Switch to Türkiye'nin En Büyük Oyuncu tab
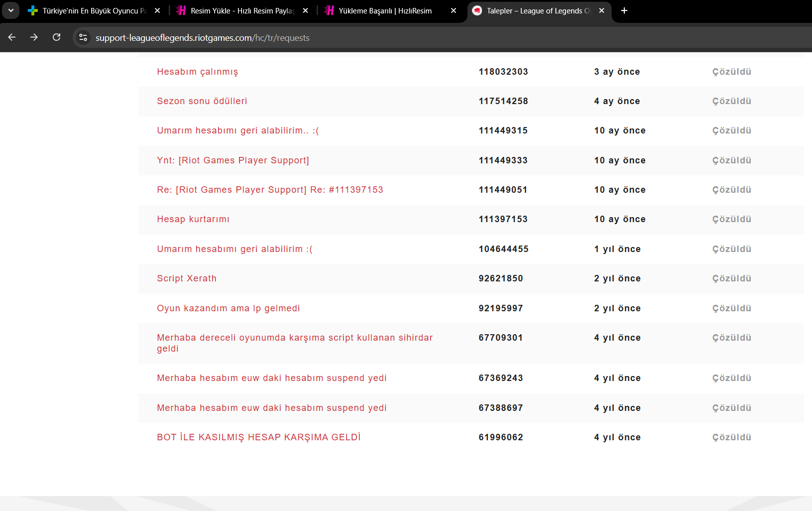The image size is (812, 511). pos(94,10)
